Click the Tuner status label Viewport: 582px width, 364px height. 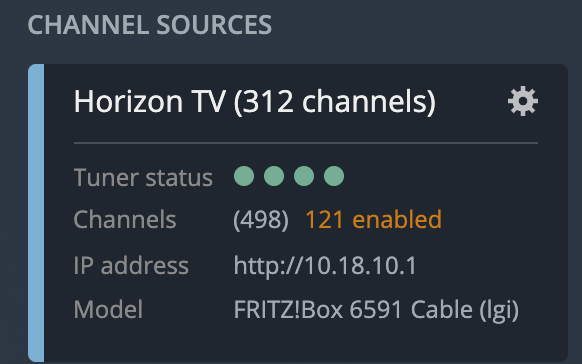pyautogui.click(x=143, y=177)
